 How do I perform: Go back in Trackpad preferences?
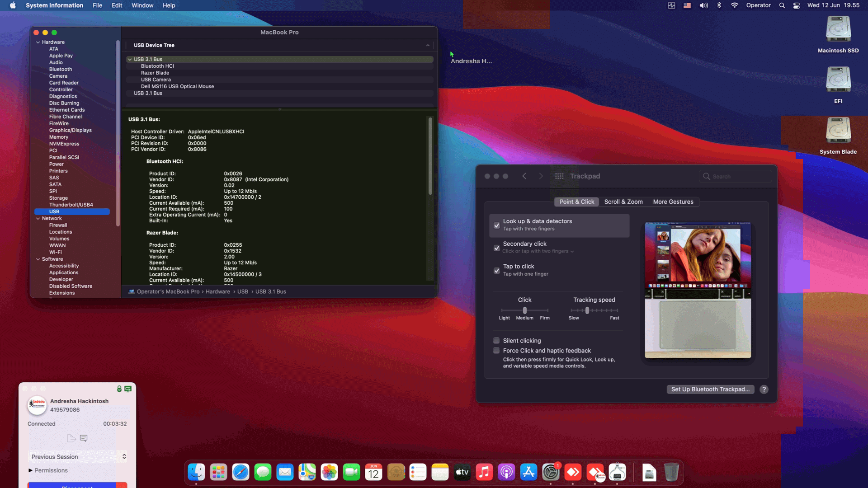tap(524, 176)
